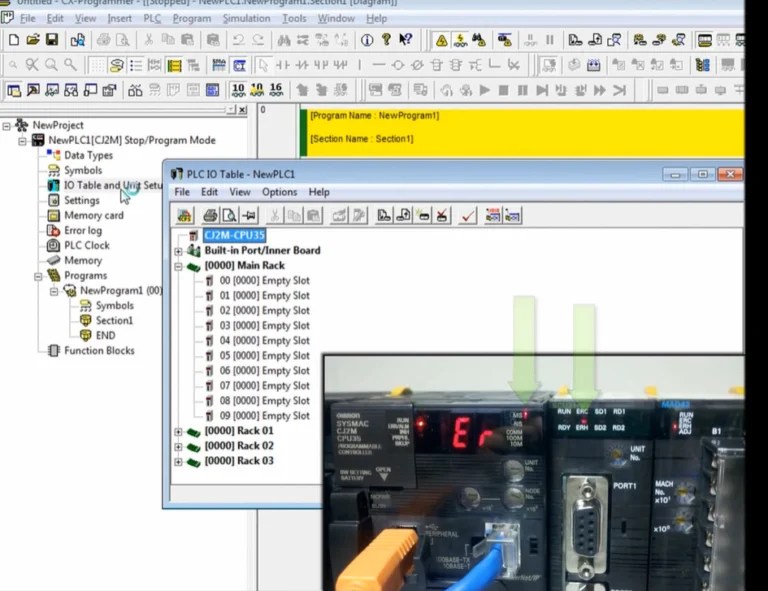Open Edit menu in PLC IO Table window
This screenshot has width=768, height=591.
209,192
